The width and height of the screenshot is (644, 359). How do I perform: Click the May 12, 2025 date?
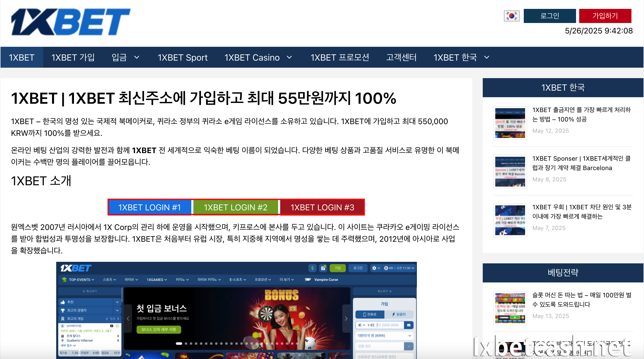click(551, 131)
